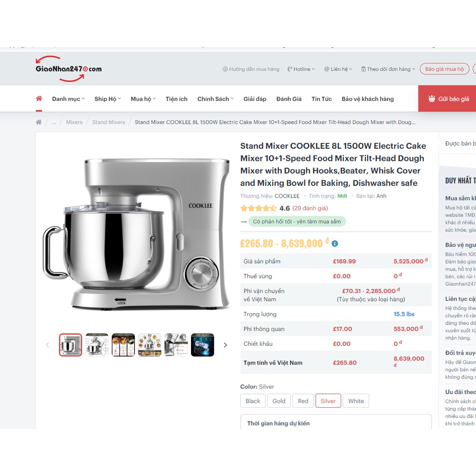The height and width of the screenshot is (476, 476).
Task: Click the basket icon in Gửi báo giá
Action: click(432, 99)
